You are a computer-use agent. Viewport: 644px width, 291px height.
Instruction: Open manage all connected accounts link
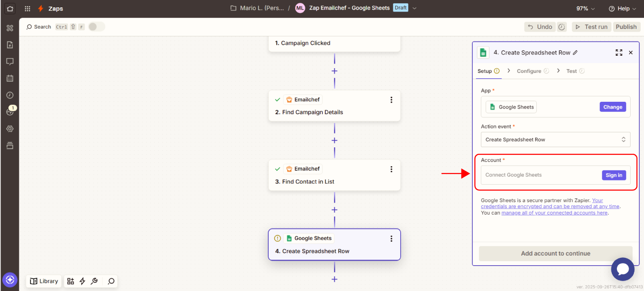554,213
